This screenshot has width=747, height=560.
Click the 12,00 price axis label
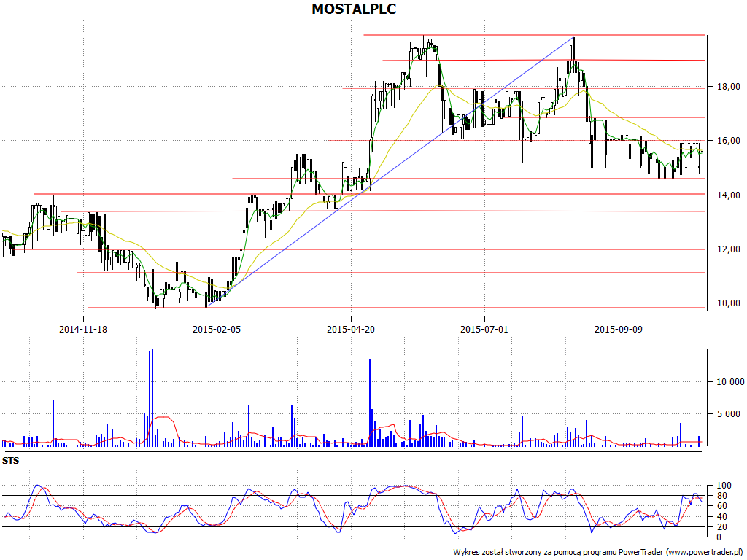(x=729, y=249)
